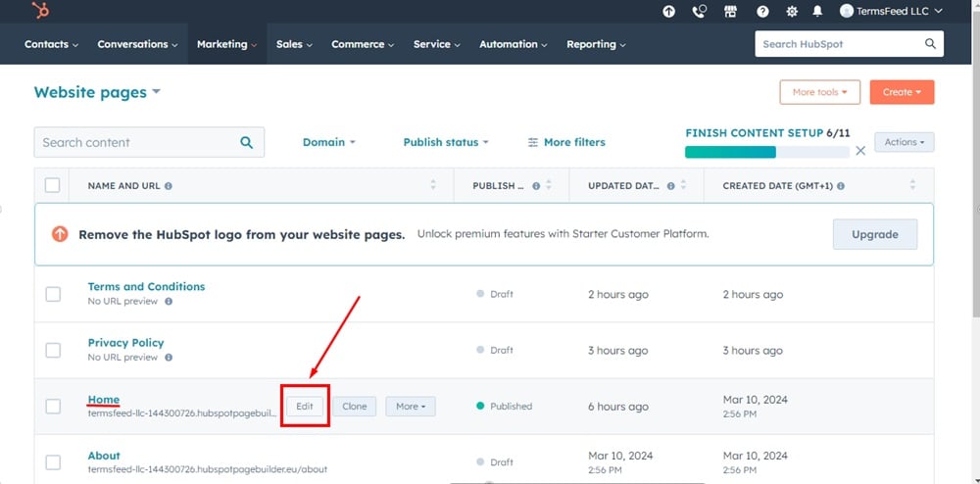
Task: Sort by Name and URL column arrows
Action: (433, 185)
